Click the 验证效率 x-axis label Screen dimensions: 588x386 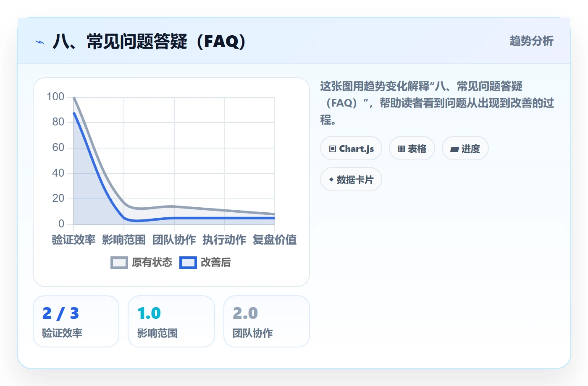[73, 240]
